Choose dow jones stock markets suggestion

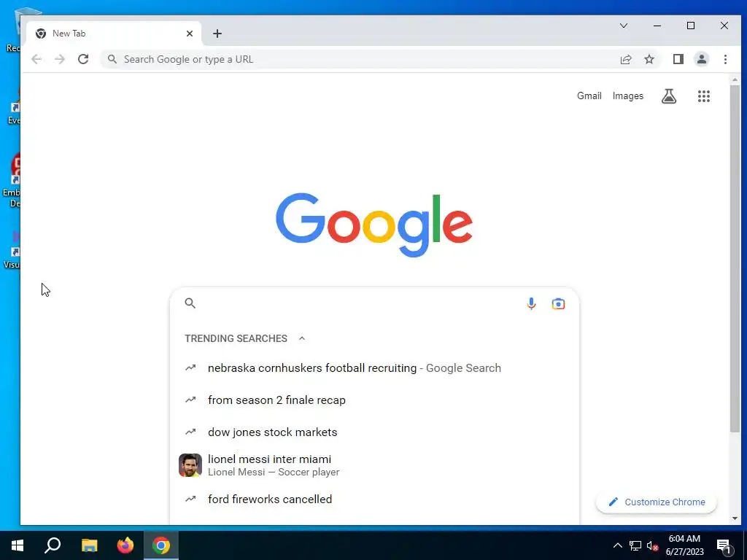(x=374, y=432)
